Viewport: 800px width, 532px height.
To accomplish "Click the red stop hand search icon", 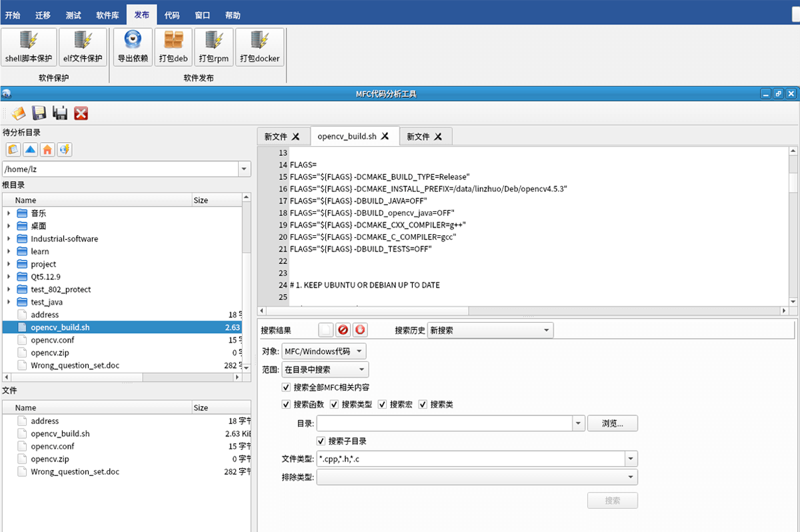I will [361, 330].
